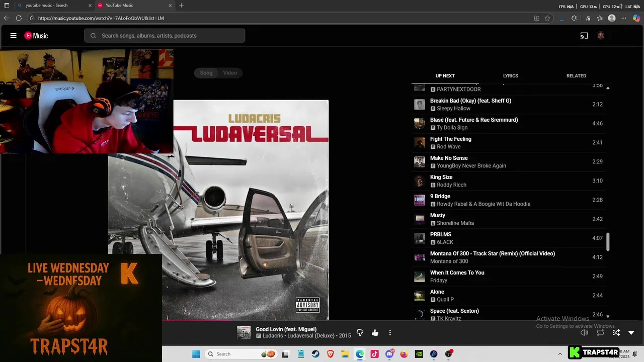This screenshot has width=644, height=362.
Task: Click the queue scrollbar down arrow
Action: click(x=608, y=316)
